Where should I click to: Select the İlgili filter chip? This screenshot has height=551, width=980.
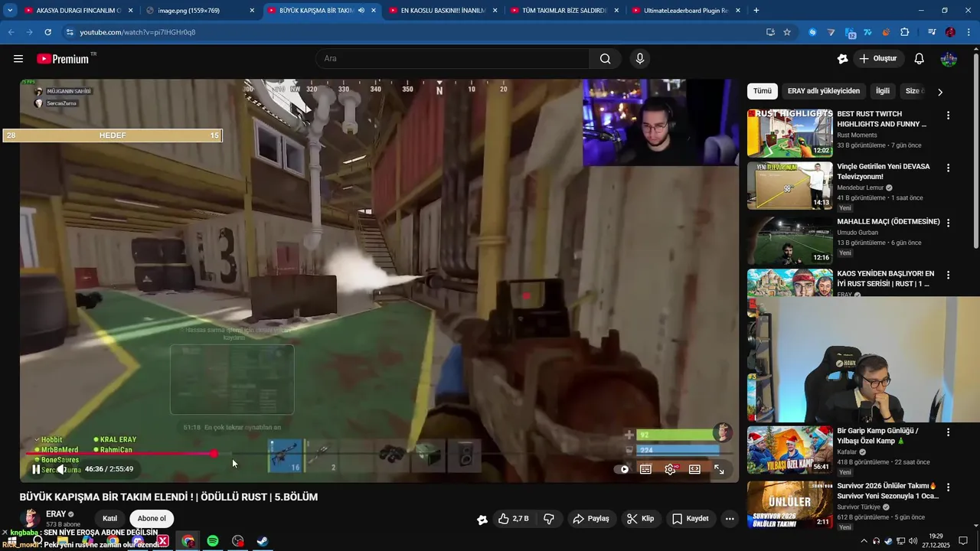click(883, 91)
